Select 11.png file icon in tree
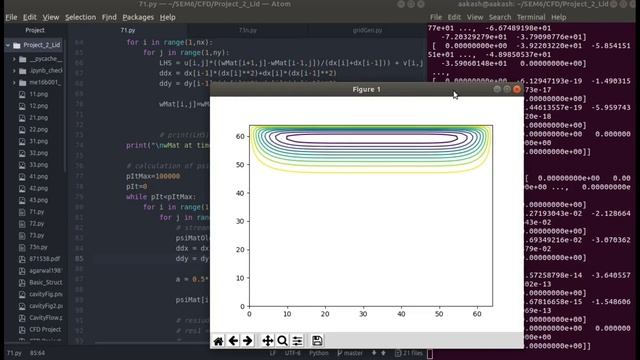This screenshot has width=640, height=360. [22, 94]
